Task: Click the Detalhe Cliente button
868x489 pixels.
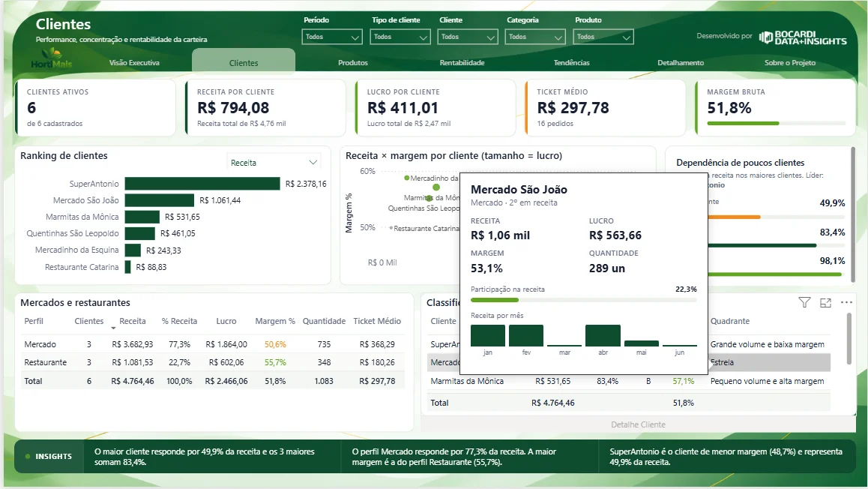Action: (639, 424)
